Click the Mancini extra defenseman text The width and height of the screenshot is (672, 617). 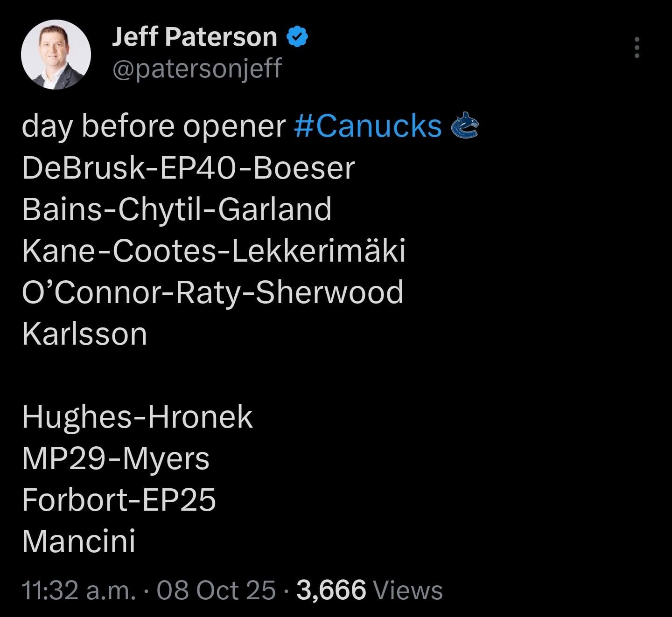click(78, 541)
